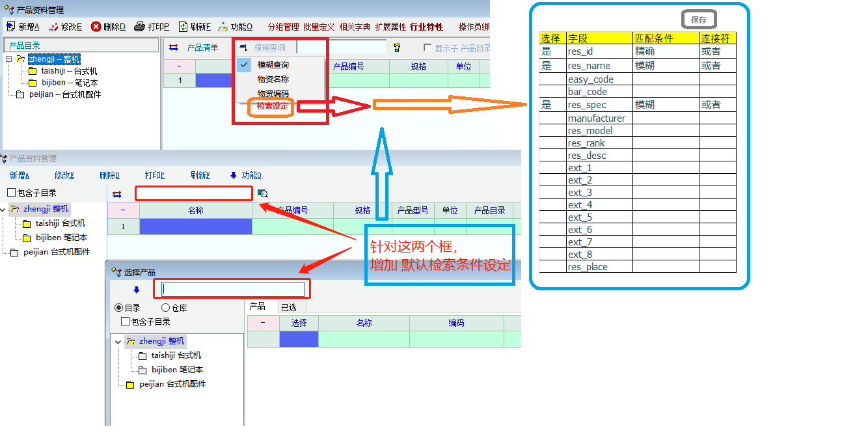Viewport: 868px width, 442px height.
Task: Collapse zhengji 整机 node in 选择产品 dialog
Action: tap(118, 341)
